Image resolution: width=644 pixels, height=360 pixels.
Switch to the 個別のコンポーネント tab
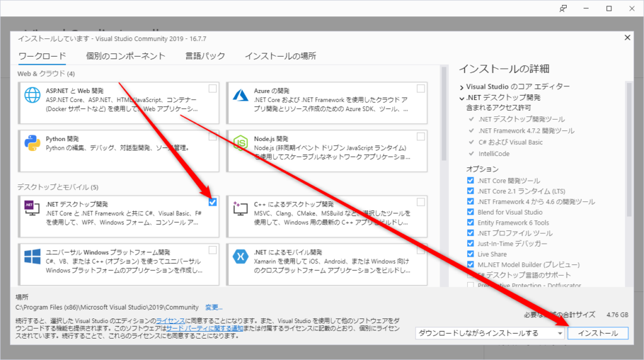125,56
